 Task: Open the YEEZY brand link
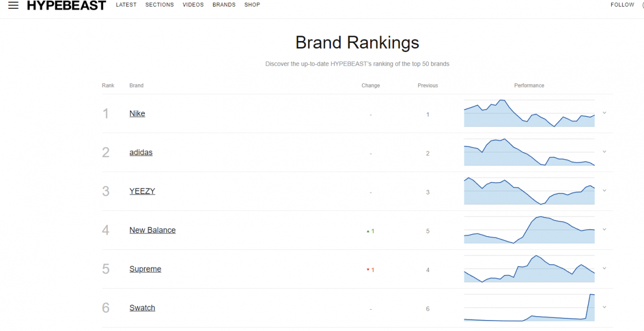142,191
